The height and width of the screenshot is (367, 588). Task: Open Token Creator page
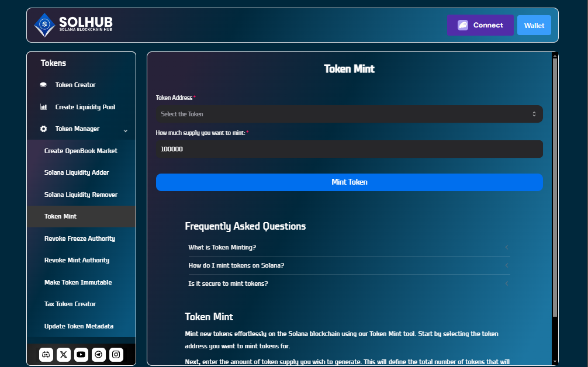click(75, 85)
